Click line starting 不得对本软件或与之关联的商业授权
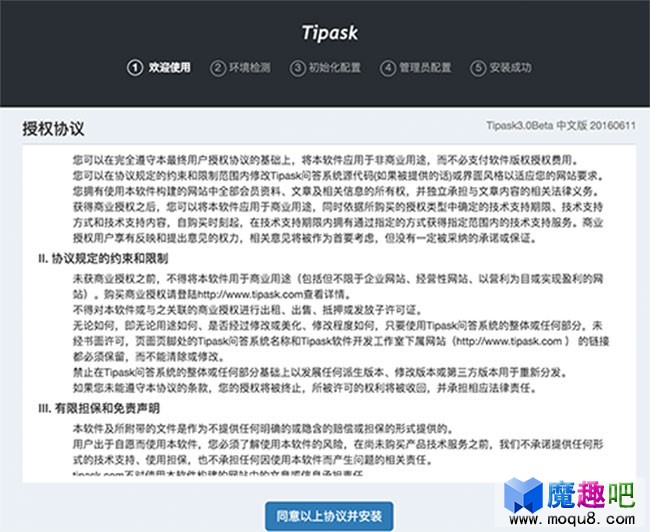This screenshot has height=532, width=650. coord(248,310)
